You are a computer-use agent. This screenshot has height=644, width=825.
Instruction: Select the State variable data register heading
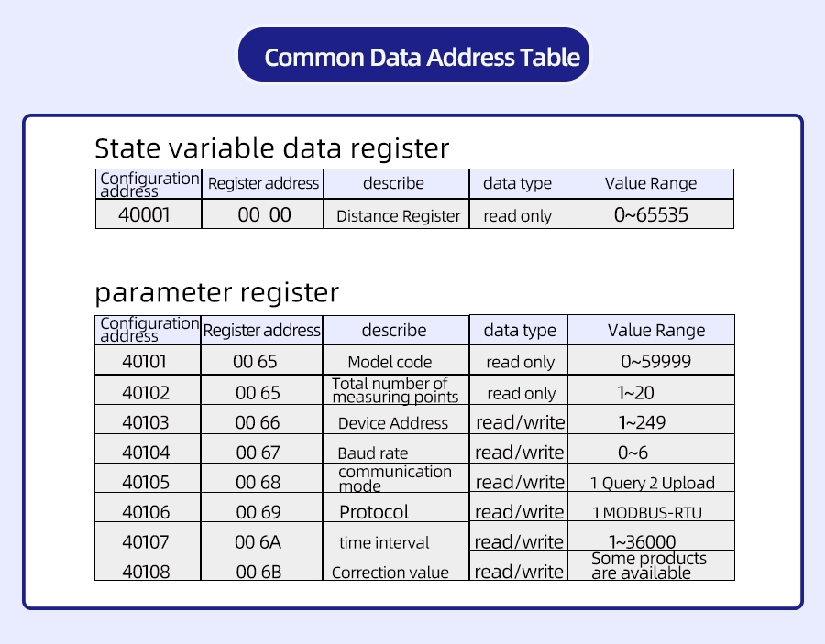272,148
